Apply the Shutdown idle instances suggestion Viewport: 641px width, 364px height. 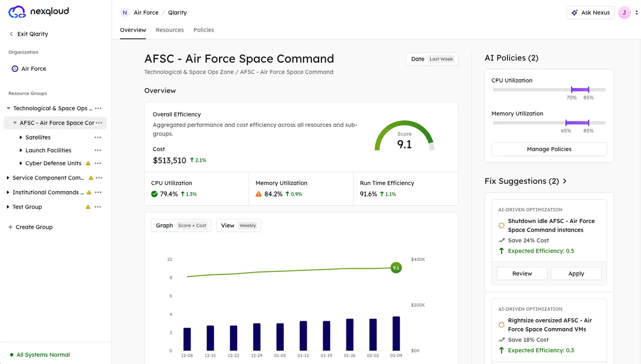(576, 273)
